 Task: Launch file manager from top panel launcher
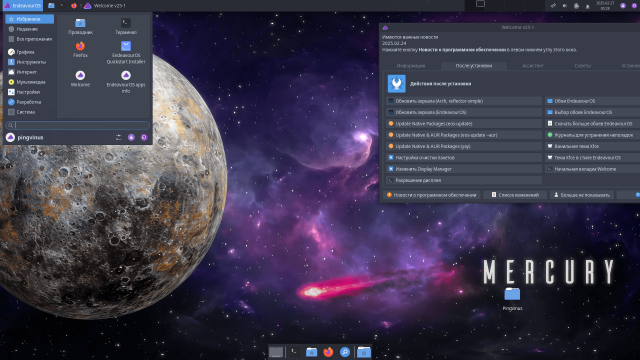pyautogui.click(x=51, y=6)
